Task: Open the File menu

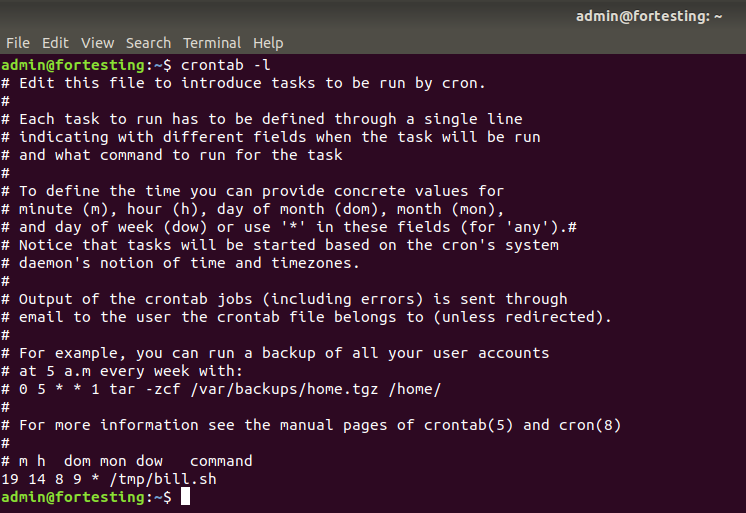Action: [18, 43]
